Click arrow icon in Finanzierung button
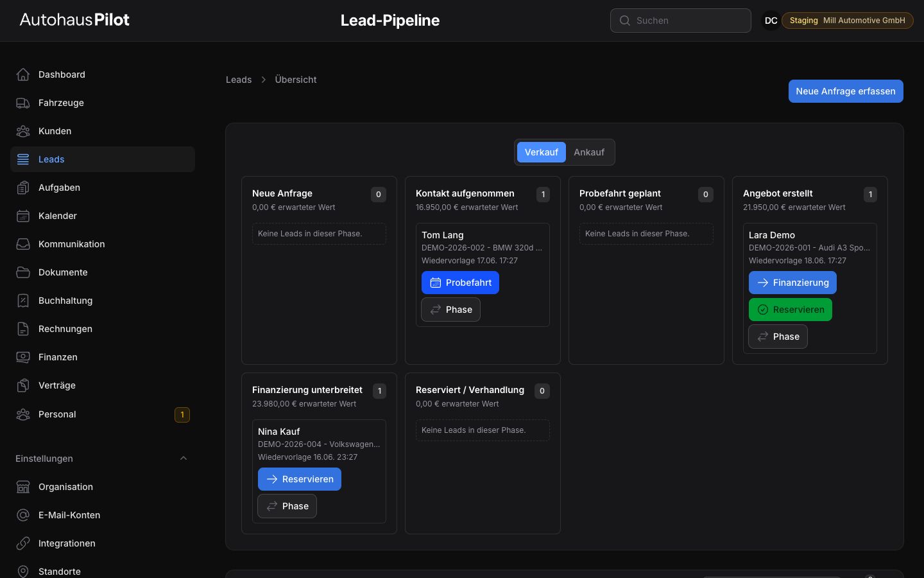 tap(762, 283)
